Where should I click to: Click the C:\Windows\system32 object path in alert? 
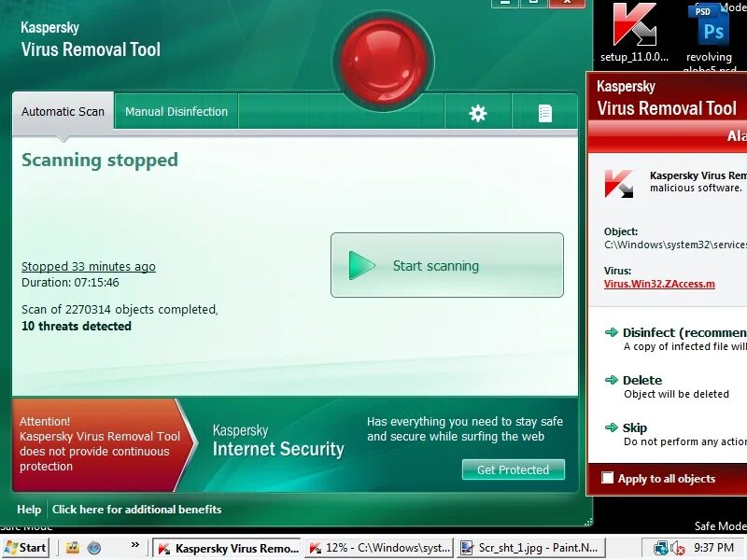(675, 245)
